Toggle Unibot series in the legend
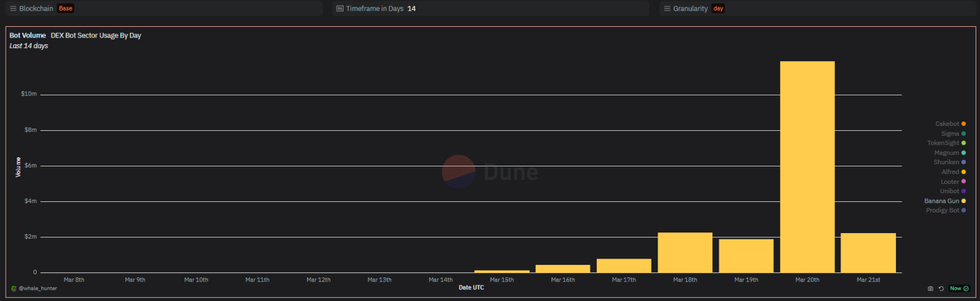This screenshot has height=301, width=980. 953,191
